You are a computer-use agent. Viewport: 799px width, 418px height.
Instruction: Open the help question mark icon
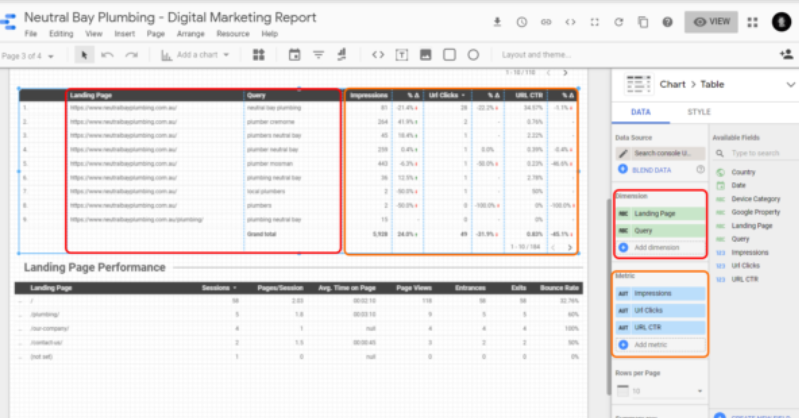pos(668,22)
